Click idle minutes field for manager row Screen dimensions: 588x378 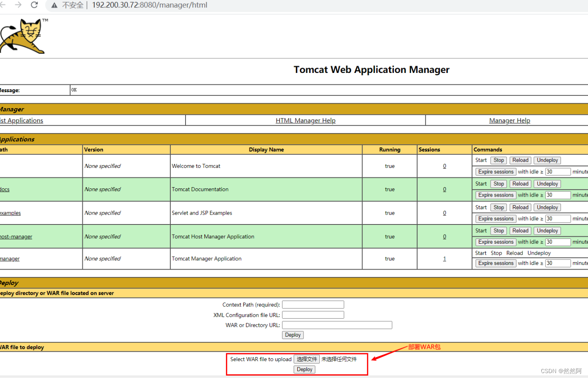click(558, 263)
